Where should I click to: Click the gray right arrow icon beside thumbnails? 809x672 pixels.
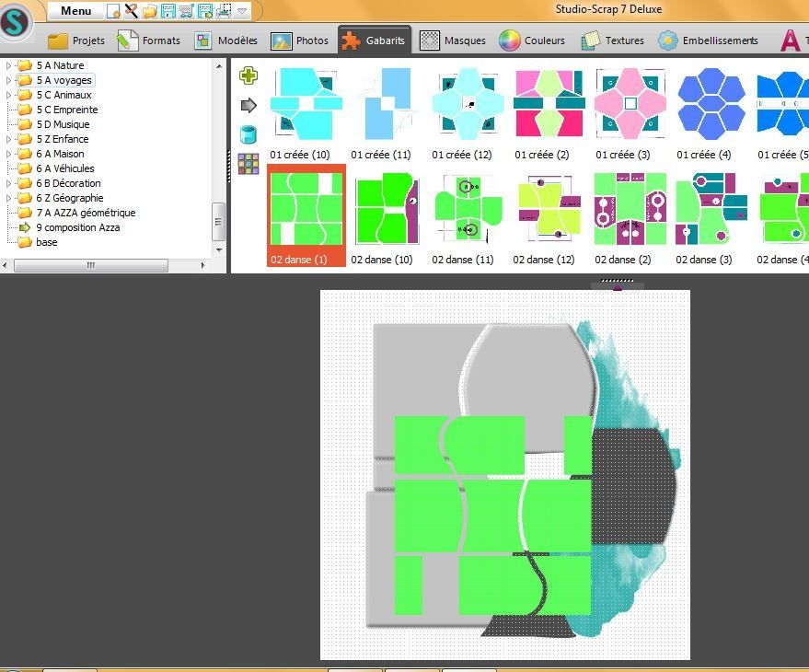tap(248, 105)
